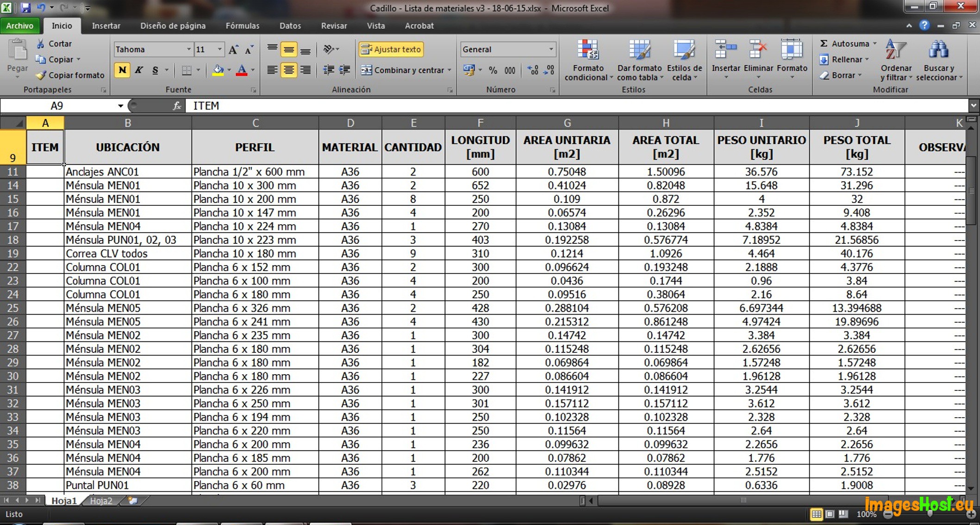The image size is (980, 525).
Task: Expand Autosuma dropdown arrow
Action: (875, 43)
